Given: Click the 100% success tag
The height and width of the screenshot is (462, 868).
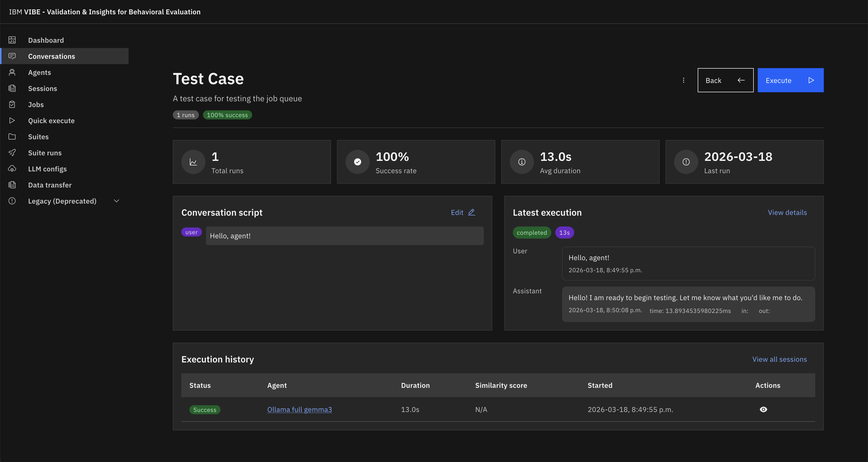Looking at the screenshot, I should (x=227, y=115).
